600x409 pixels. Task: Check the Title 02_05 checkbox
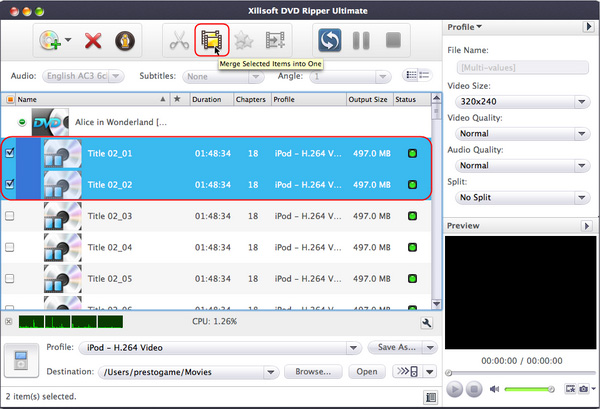point(10,278)
